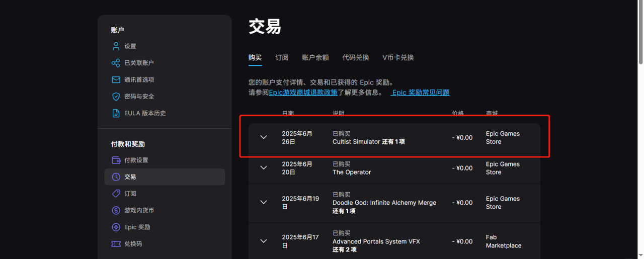Click Advanced Portals System VFX text
The height and width of the screenshot is (259, 644).
(x=376, y=241)
